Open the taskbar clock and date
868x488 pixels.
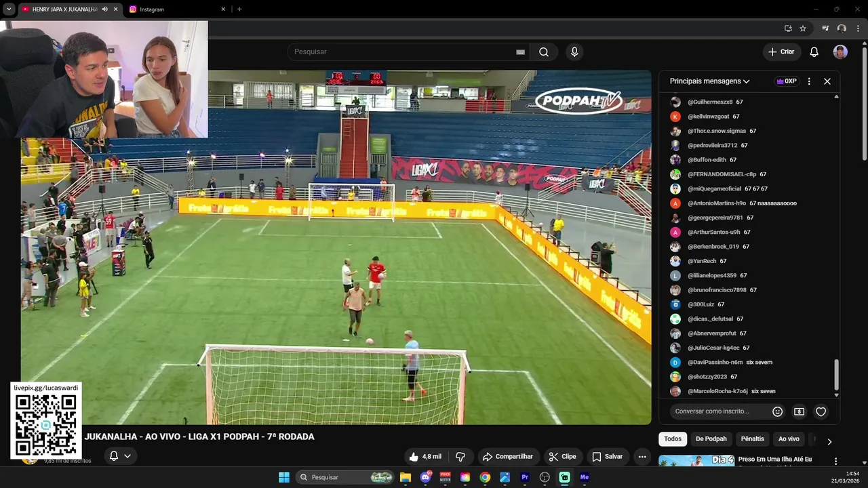coord(845,477)
